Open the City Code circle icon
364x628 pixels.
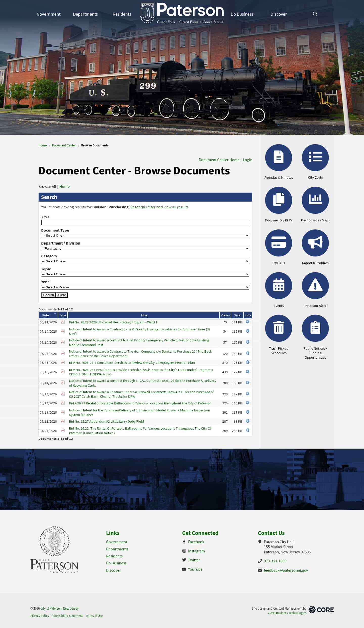tap(315, 157)
